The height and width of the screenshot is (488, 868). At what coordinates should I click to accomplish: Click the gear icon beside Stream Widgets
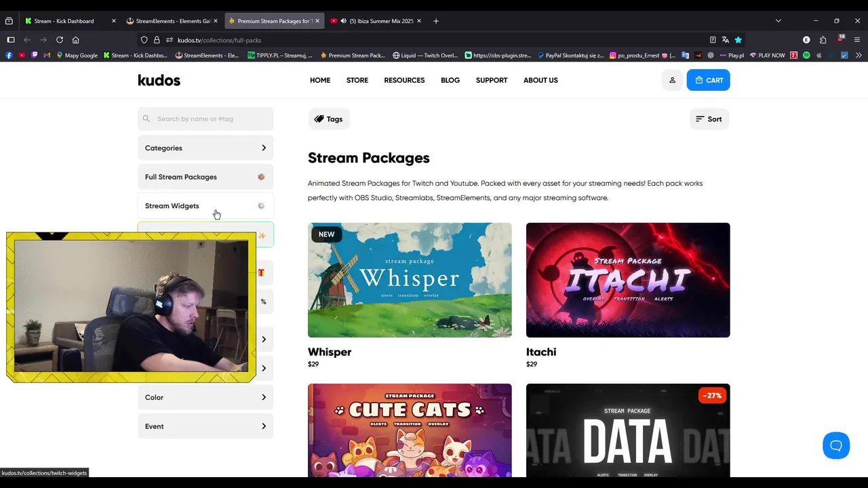pos(261,206)
